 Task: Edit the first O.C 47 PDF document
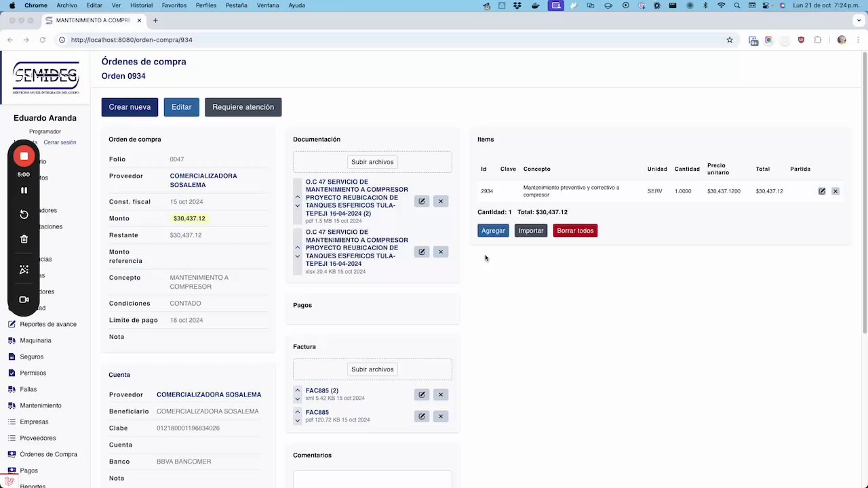(x=422, y=201)
